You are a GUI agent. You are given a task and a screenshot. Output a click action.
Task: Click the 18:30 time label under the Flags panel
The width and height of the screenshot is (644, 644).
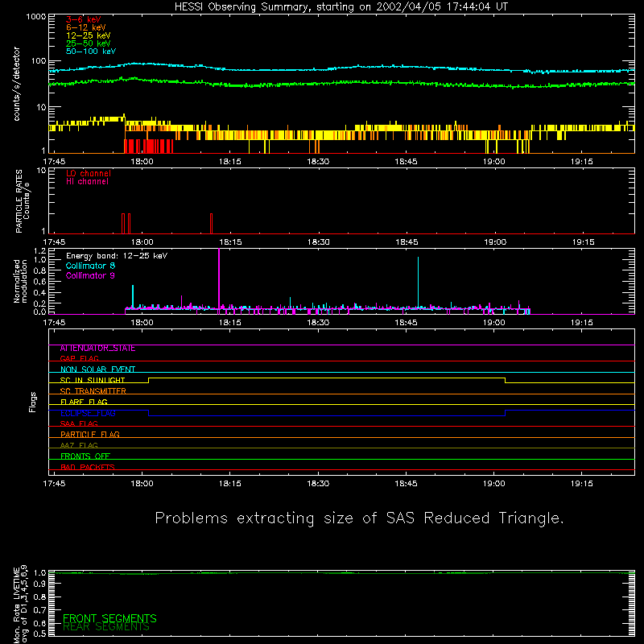click(x=318, y=484)
